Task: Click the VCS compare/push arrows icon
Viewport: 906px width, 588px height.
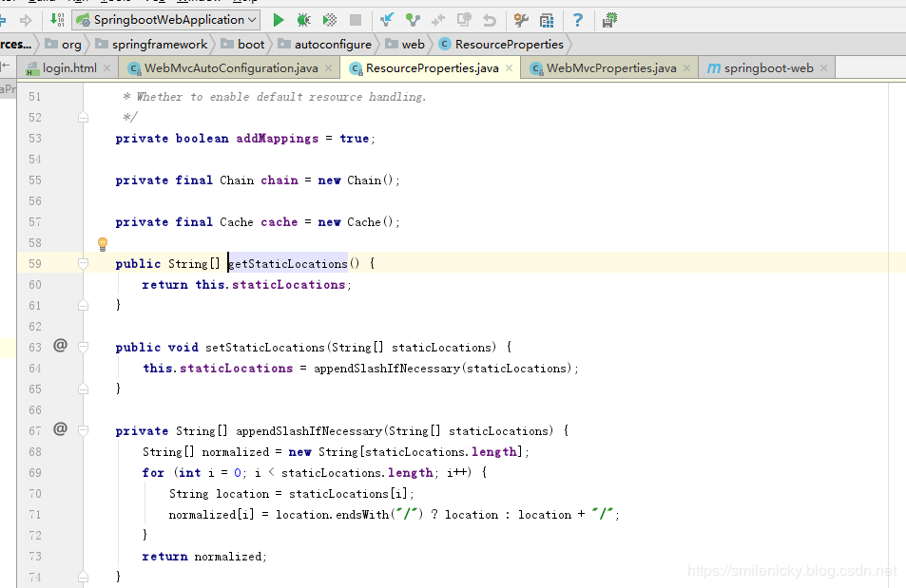Action: [438, 20]
